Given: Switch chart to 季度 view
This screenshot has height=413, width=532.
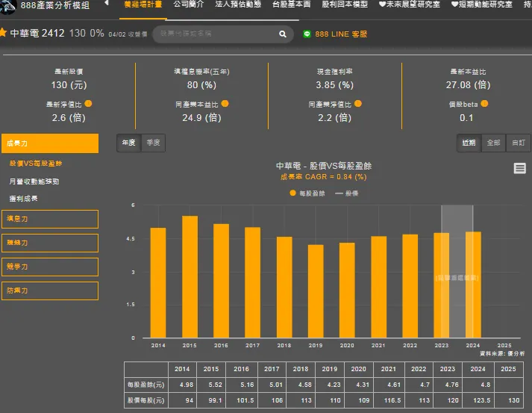Looking at the screenshot, I should tap(153, 143).
